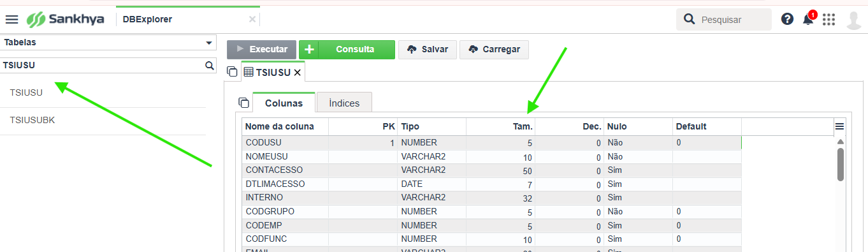Select the INTERNO row
868x252 pixels.
(x=492, y=198)
